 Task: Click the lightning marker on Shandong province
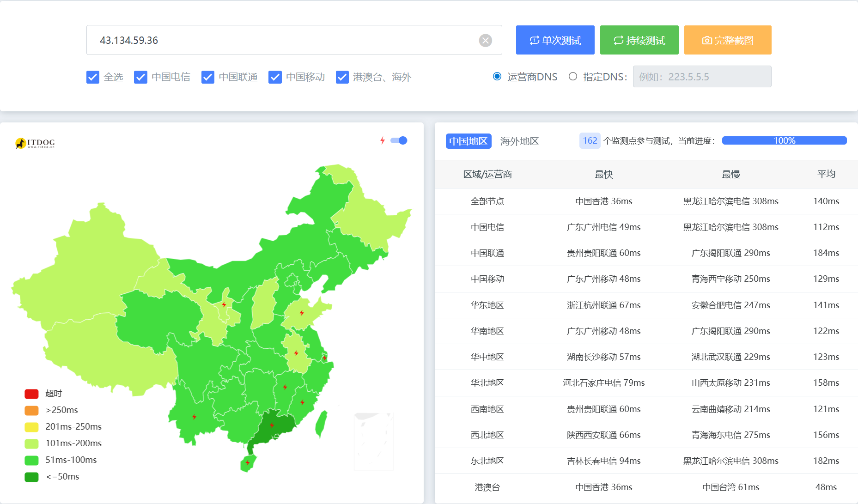[x=302, y=313]
